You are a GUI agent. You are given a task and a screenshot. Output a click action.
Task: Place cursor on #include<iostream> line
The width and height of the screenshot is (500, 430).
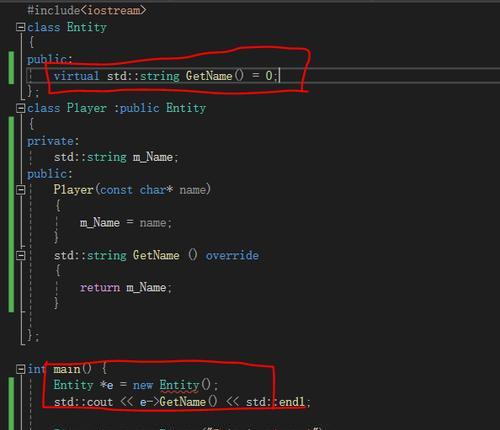click(x=87, y=10)
